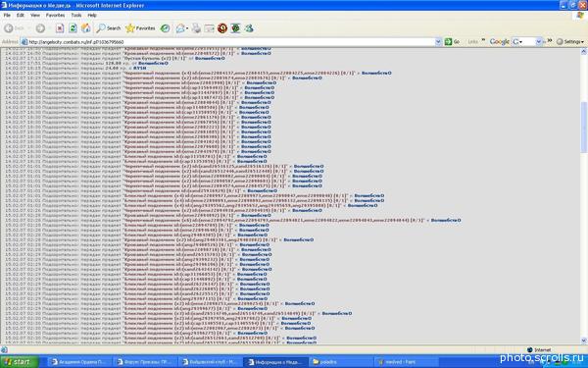Stop loading with the red X page icon
This screenshot has width=588, height=368.
tap(60, 28)
